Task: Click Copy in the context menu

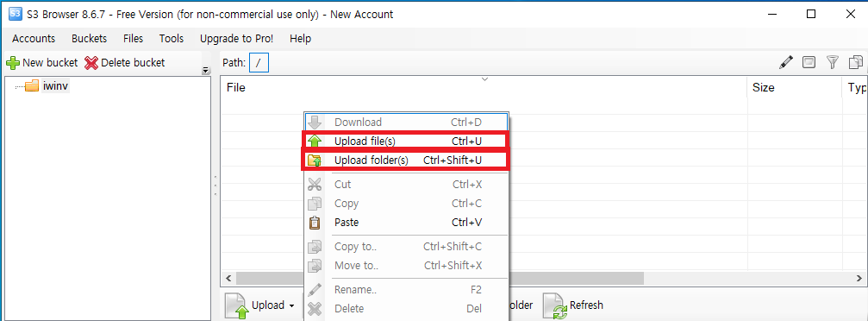Action: click(x=406, y=204)
